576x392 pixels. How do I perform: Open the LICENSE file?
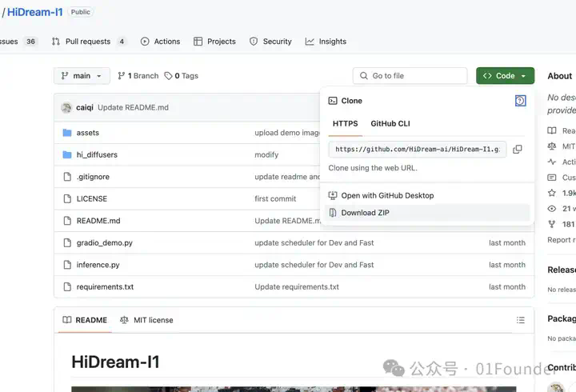click(92, 198)
